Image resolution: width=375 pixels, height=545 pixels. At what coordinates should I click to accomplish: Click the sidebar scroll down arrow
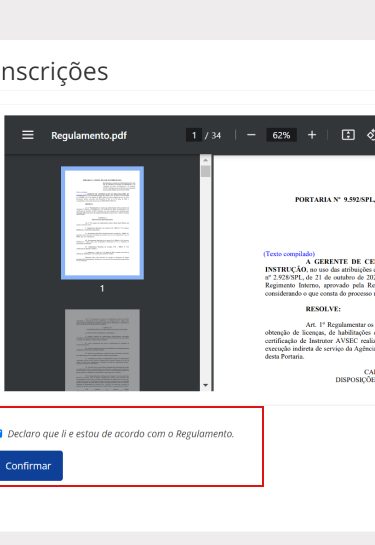[x=205, y=385]
